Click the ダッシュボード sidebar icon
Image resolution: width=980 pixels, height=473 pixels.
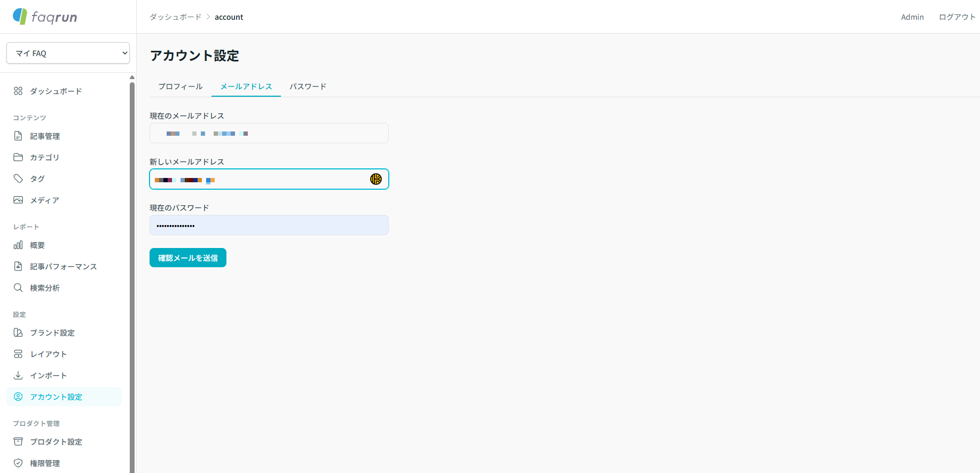click(x=18, y=91)
